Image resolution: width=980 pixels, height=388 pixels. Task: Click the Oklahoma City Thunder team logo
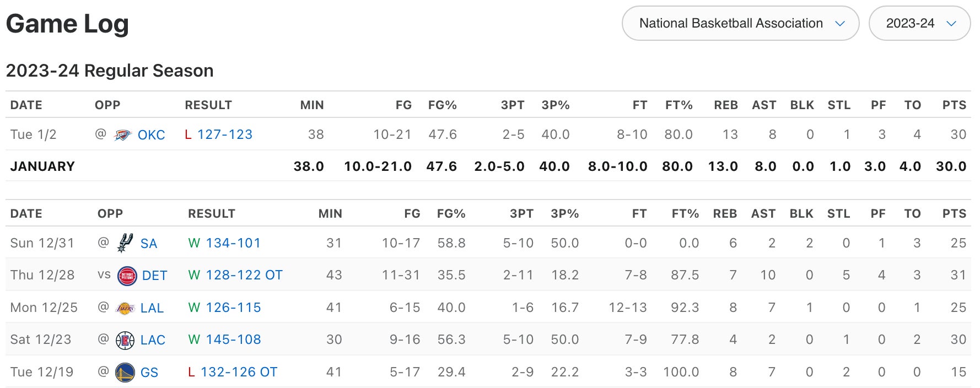[x=122, y=134]
